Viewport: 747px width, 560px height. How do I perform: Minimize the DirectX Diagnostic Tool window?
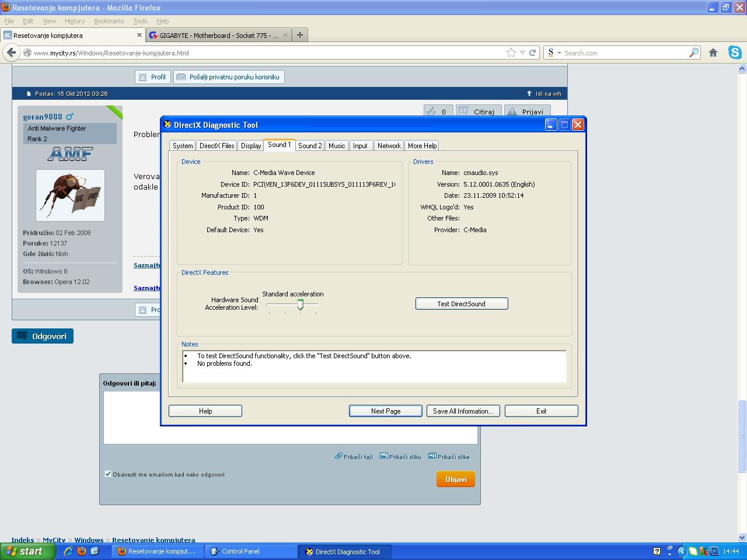pyautogui.click(x=551, y=124)
